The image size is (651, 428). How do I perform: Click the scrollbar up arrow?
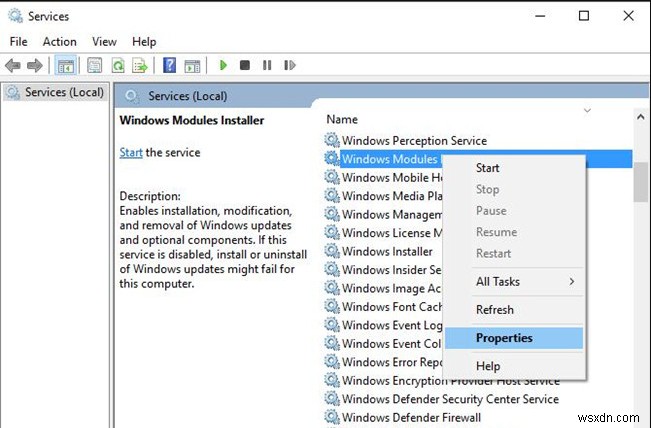[x=641, y=117]
